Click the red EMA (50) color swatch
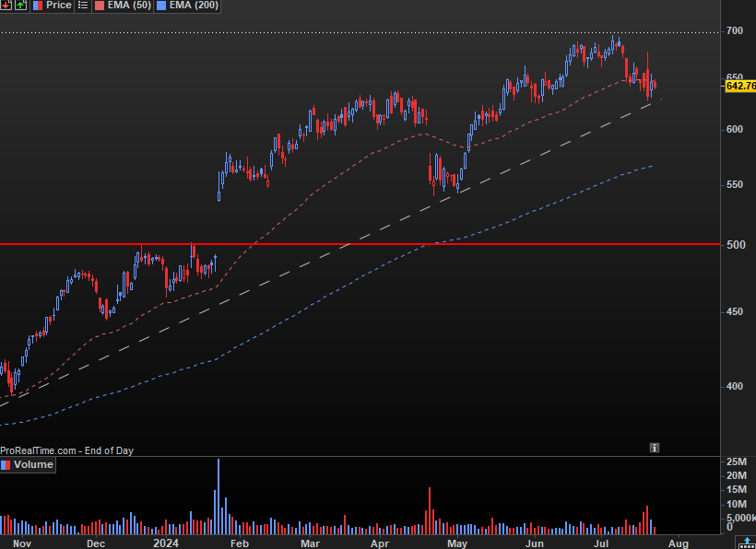 coord(100,6)
